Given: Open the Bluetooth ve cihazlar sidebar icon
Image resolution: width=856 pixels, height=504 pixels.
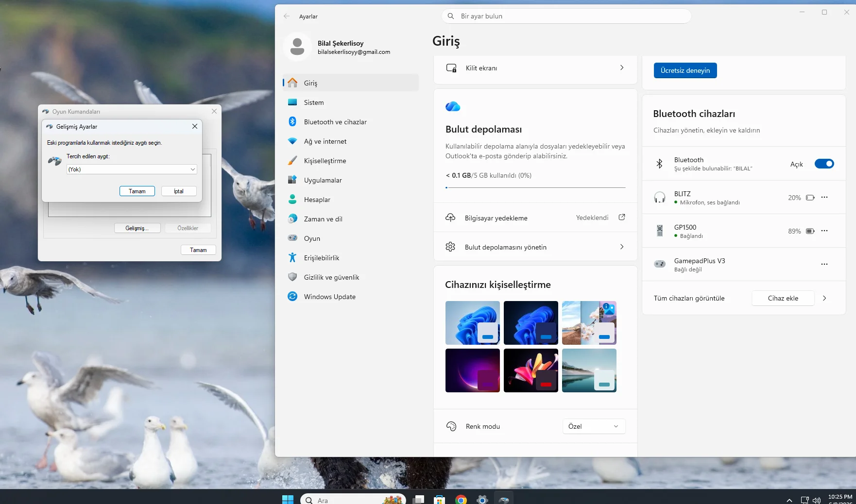Looking at the screenshot, I should (x=292, y=122).
